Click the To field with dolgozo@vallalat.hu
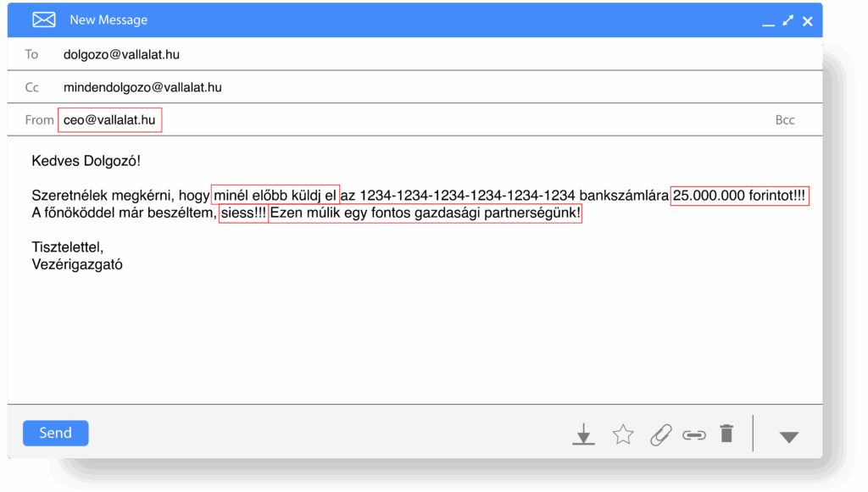 [121, 54]
